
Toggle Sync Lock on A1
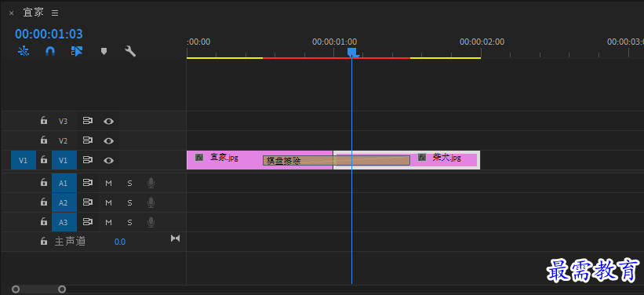(88, 183)
